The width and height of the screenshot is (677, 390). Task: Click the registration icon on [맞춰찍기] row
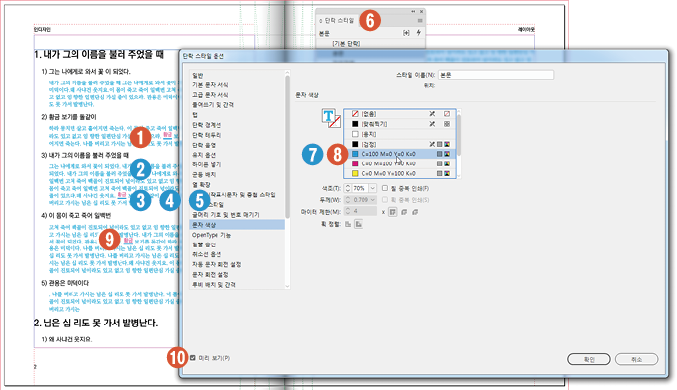(447, 124)
